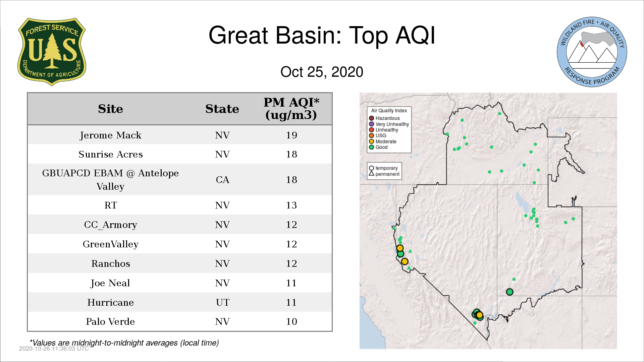Click the 'Site' column header
The image size is (644, 362).
[110, 109]
